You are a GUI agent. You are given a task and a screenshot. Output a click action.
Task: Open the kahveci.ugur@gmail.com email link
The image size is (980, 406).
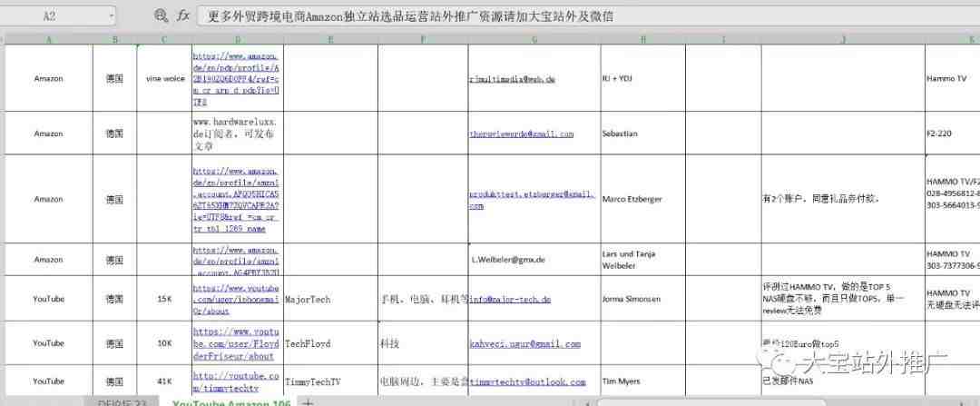tap(525, 344)
